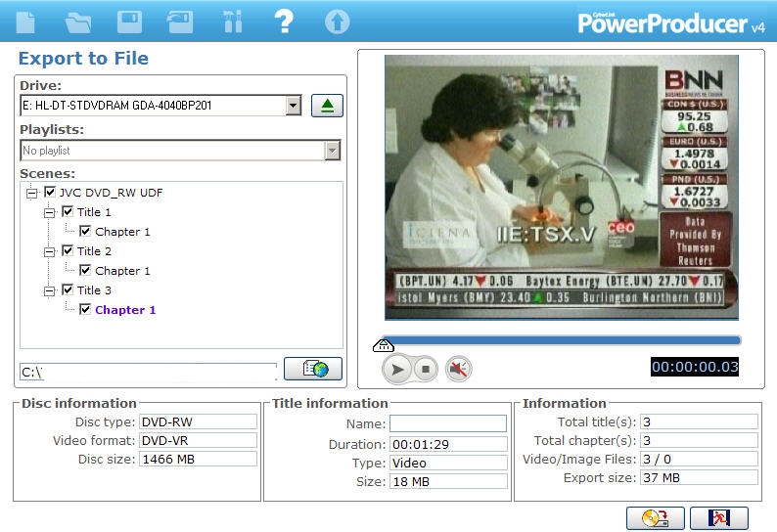Click the Save project floppy icon

coord(129,22)
